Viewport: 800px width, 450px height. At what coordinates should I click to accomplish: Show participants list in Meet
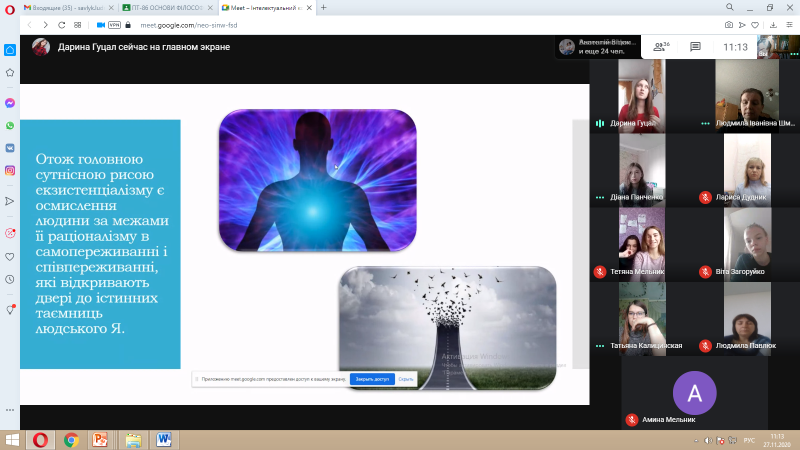[x=661, y=47]
